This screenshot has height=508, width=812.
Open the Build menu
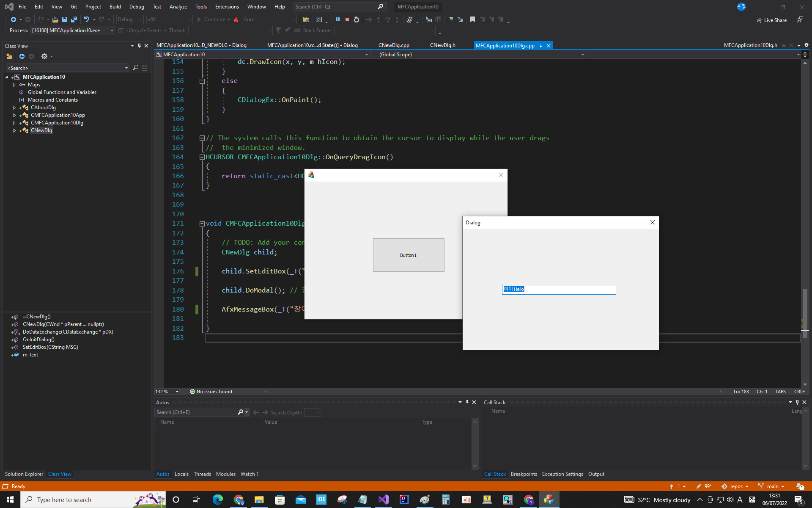pyautogui.click(x=115, y=7)
